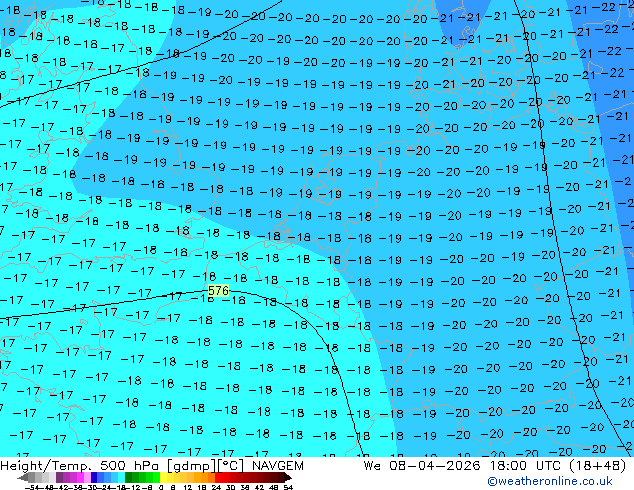The height and width of the screenshot is (490, 634).
Task: Click the NAVGEM model name text
Action: click(x=277, y=466)
